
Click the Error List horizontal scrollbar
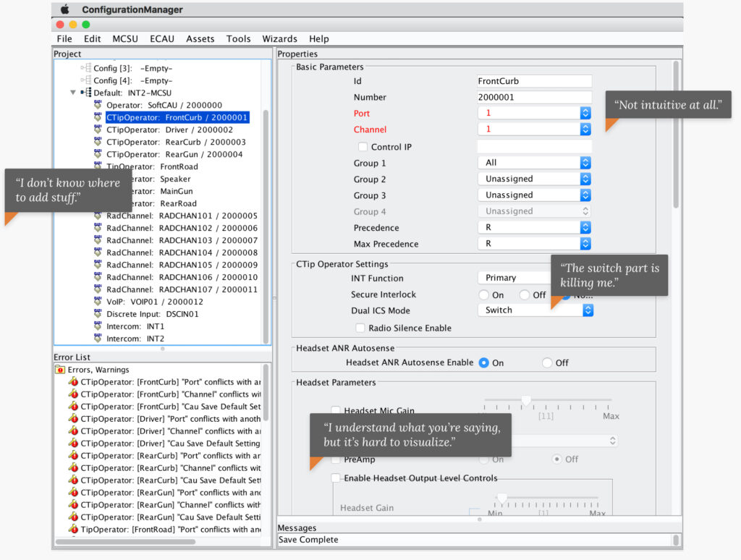coord(126,542)
